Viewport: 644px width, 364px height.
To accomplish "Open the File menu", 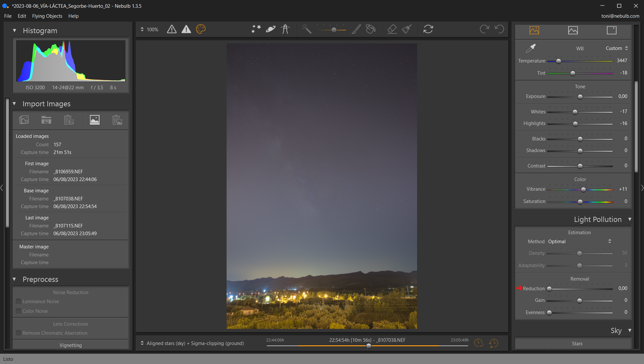I will tap(8, 16).
